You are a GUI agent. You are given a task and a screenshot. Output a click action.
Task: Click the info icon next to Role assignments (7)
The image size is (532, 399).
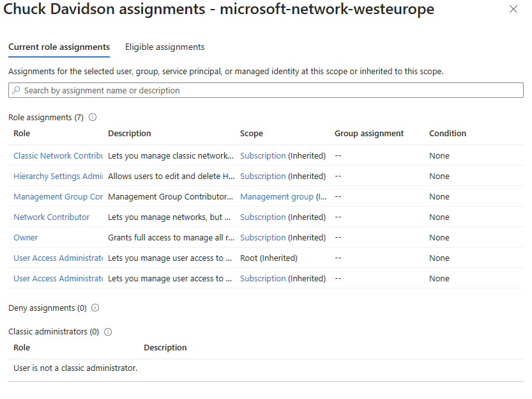[x=93, y=117]
